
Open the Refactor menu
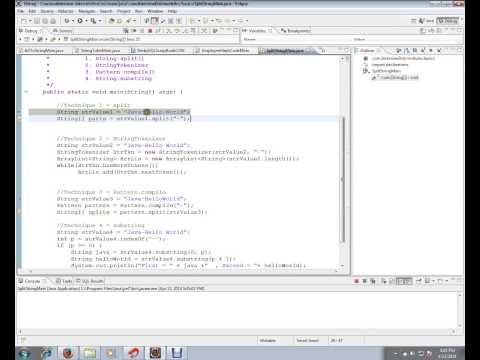[x=65, y=11]
